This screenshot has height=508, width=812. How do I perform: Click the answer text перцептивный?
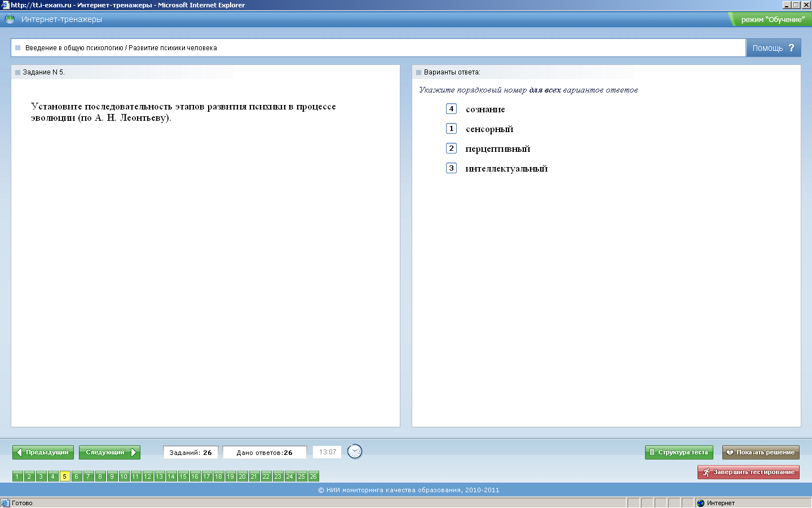[498, 149]
